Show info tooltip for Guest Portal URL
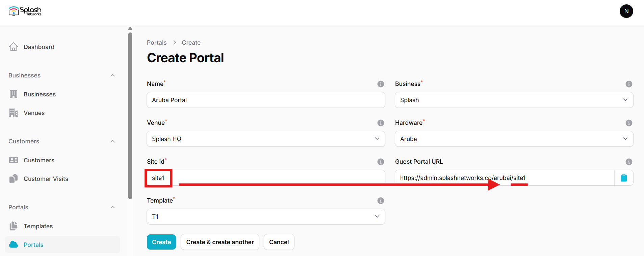Image resolution: width=644 pixels, height=256 pixels. coord(629,162)
